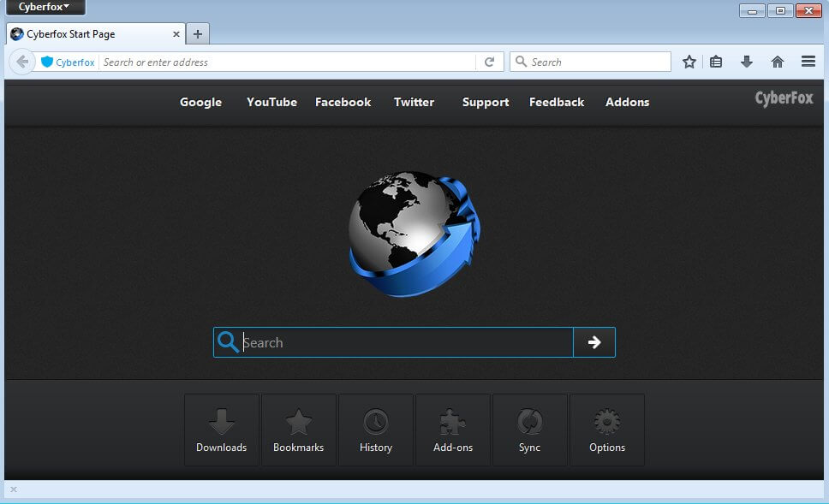Close the Cyberfox Start Page tab
This screenshot has height=504, width=829.
(x=176, y=34)
